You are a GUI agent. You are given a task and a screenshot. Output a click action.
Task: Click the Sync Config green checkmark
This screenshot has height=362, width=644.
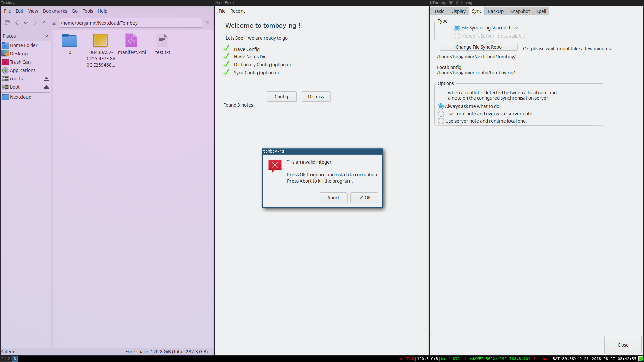(226, 72)
